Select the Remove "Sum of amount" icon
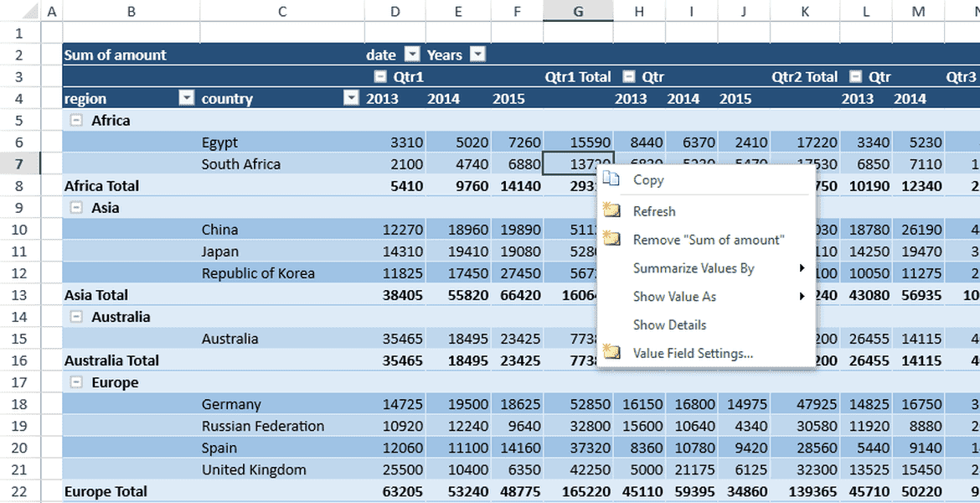Viewport: 980px width, 503px height. pos(611,238)
